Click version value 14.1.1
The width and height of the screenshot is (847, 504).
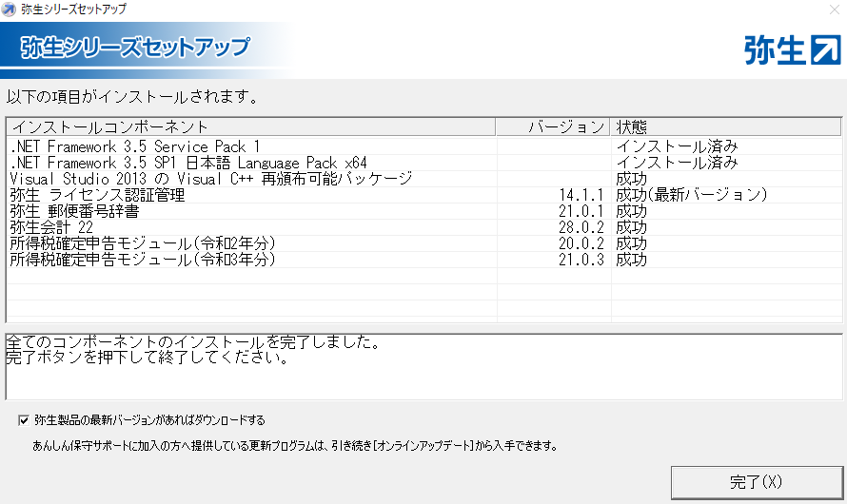click(581, 195)
